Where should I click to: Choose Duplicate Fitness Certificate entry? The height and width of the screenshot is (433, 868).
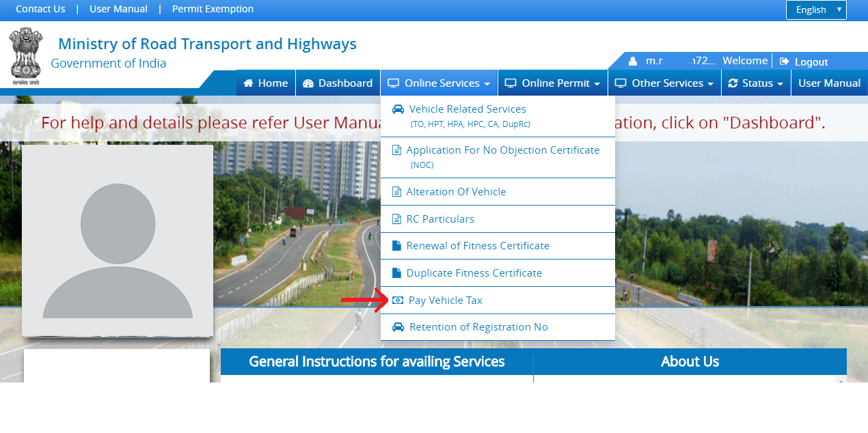[x=498, y=273]
